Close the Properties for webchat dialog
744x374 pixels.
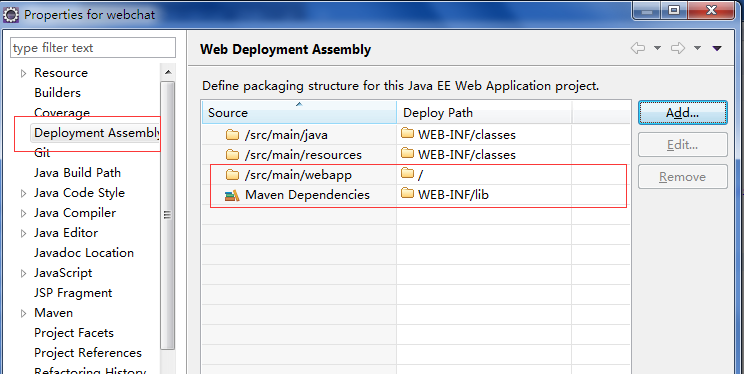click(711, 10)
